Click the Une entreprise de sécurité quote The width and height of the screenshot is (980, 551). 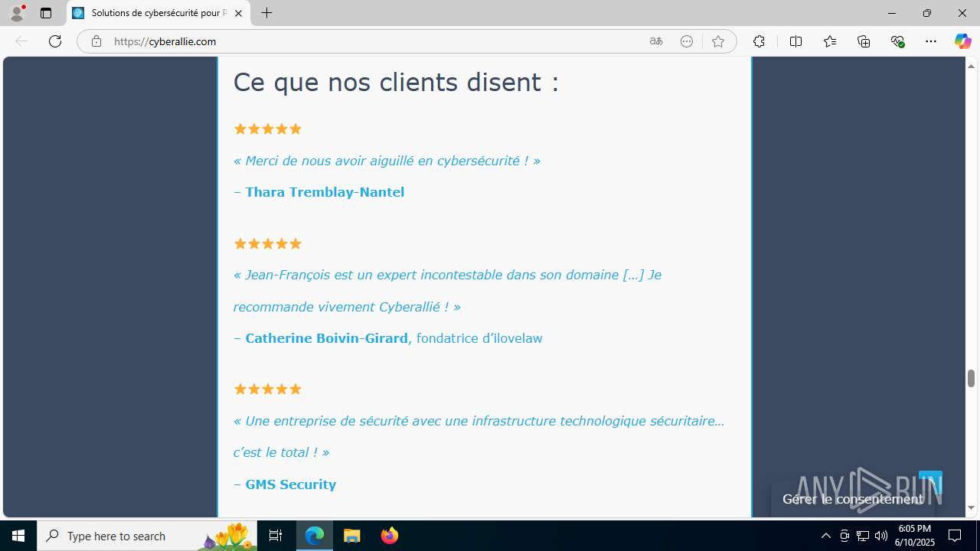[479, 436]
